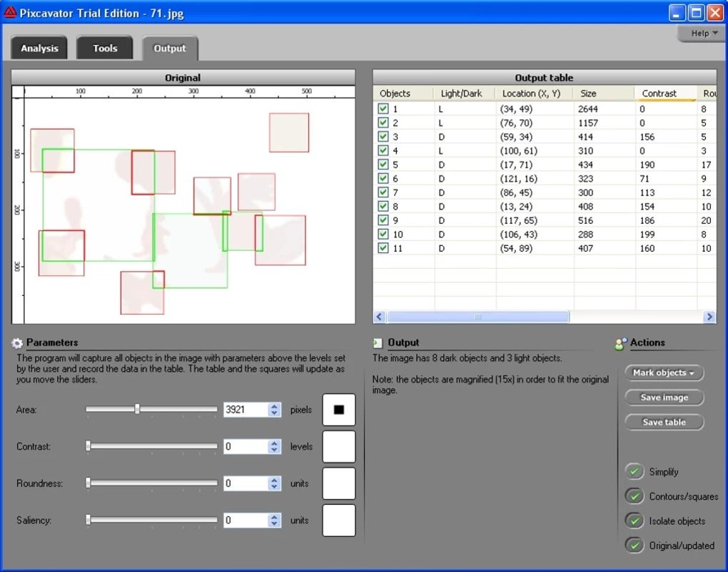Click the Actions people icon
Image resolution: width=728 pixels, height=572 pixels.
[620, 342]
